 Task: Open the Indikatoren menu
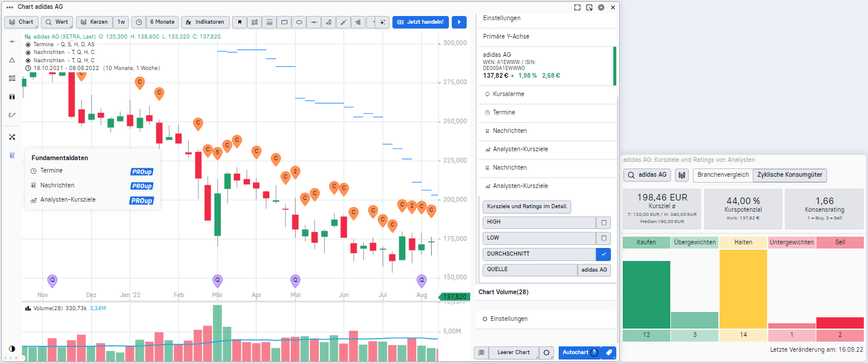point(205,22)
